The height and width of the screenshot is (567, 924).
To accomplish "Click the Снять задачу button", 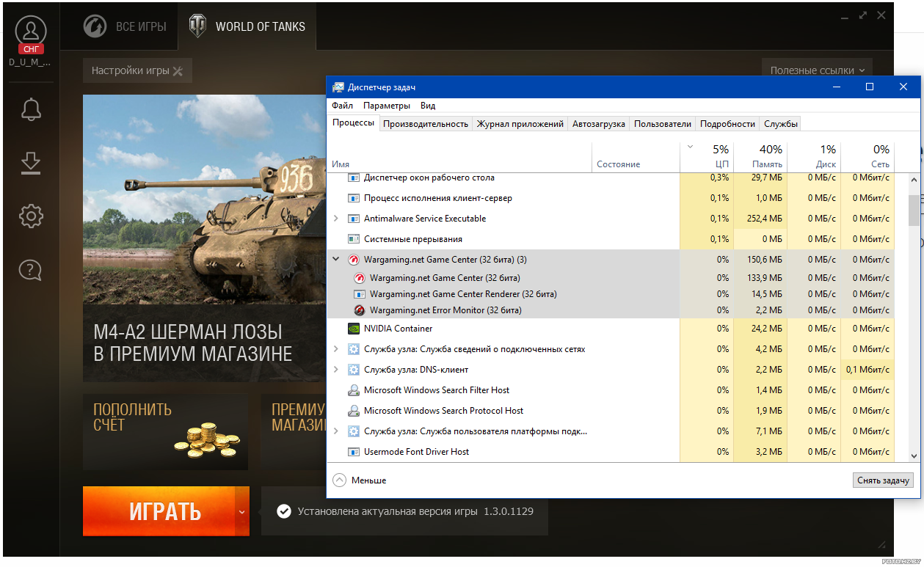I will point(884,480).
